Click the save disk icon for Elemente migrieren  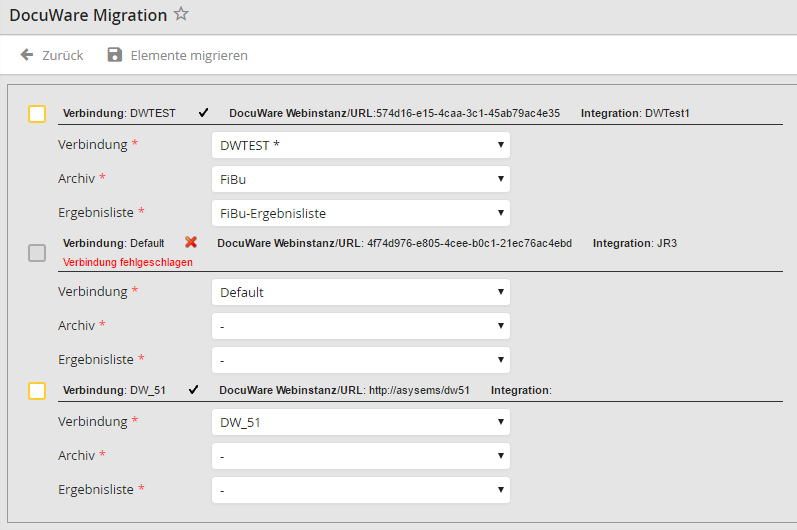(x=115, y=55)
